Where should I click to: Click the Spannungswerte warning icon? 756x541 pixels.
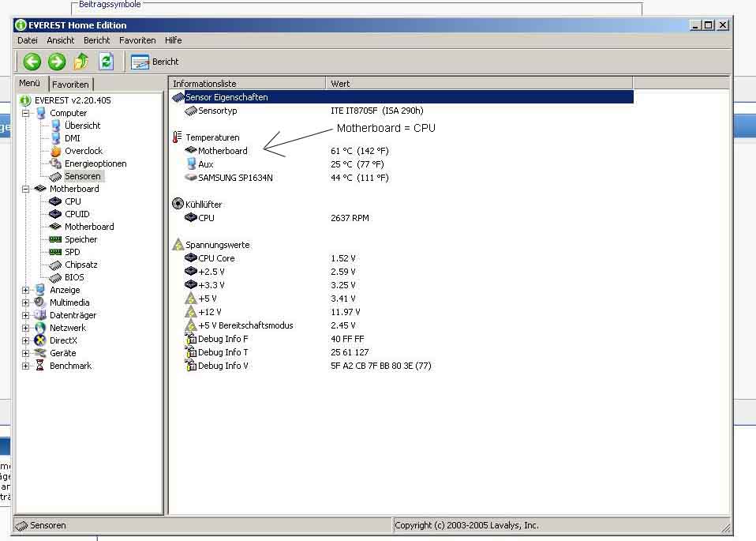click(178, 244)
